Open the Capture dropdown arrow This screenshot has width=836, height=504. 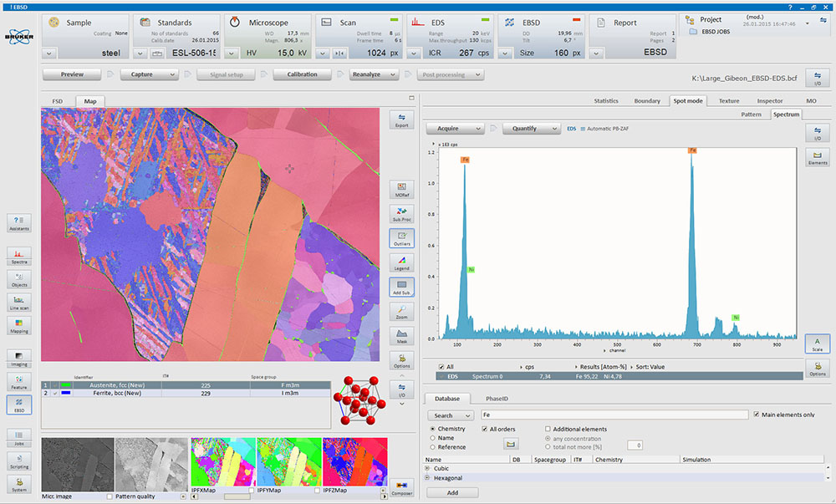(x=172, y=74)
